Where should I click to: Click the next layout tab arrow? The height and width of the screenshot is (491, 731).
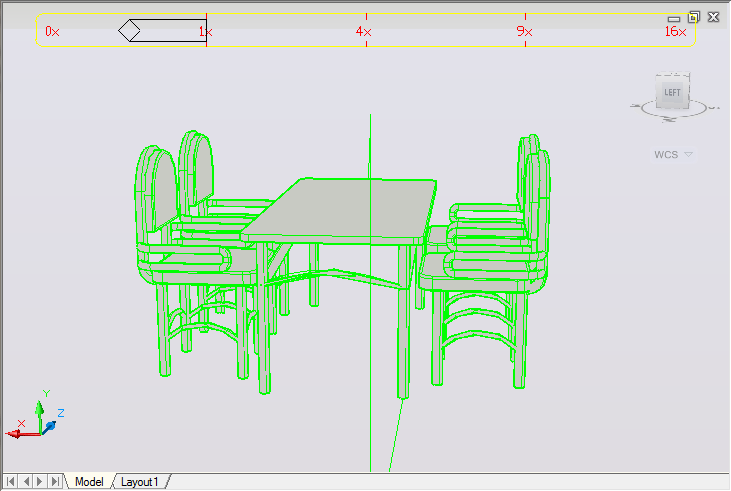point(40,481)
